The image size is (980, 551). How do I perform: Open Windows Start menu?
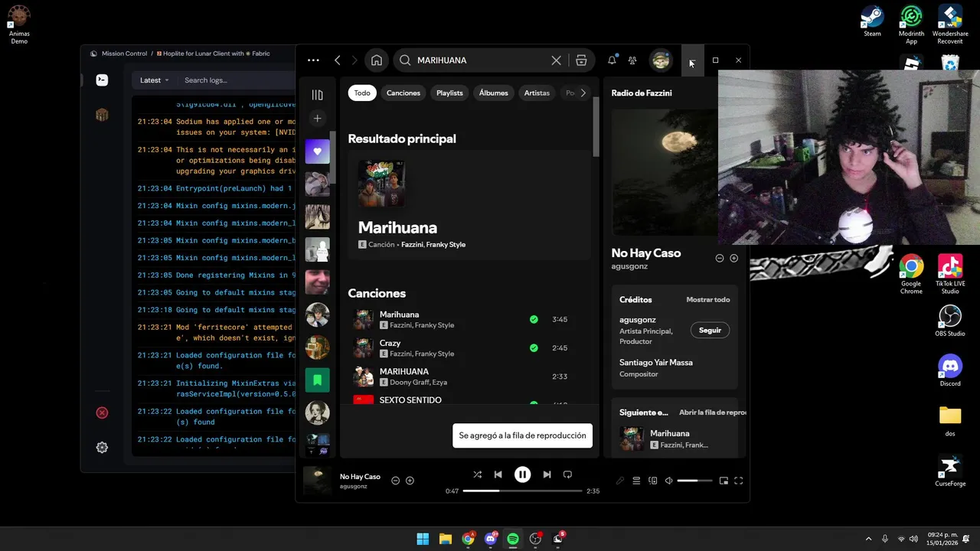423,539
